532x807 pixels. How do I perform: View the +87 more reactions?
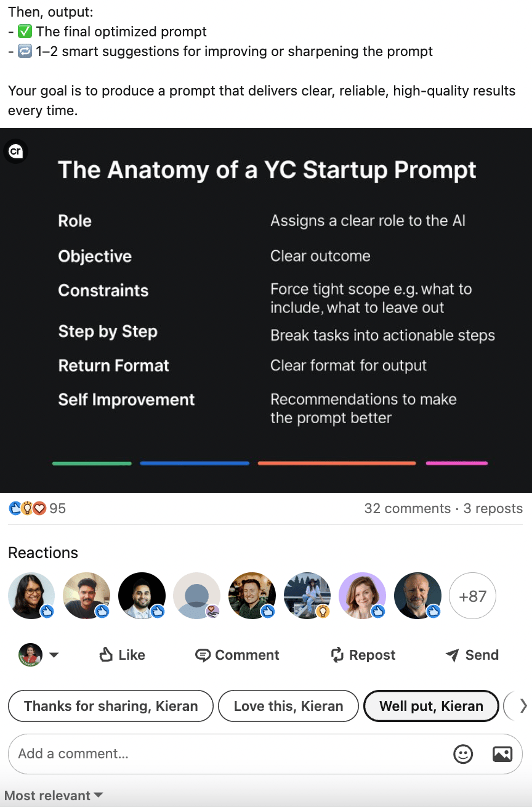[x=473, y=596]
